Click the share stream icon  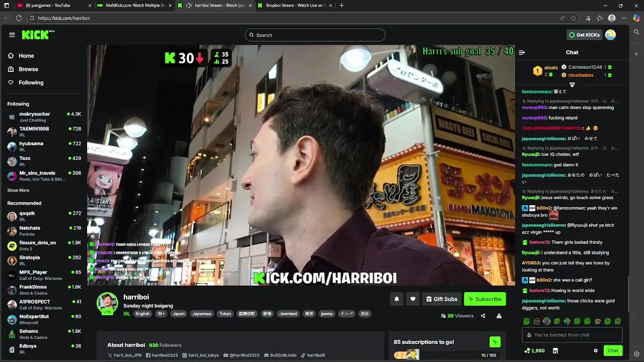pos(483,316)
